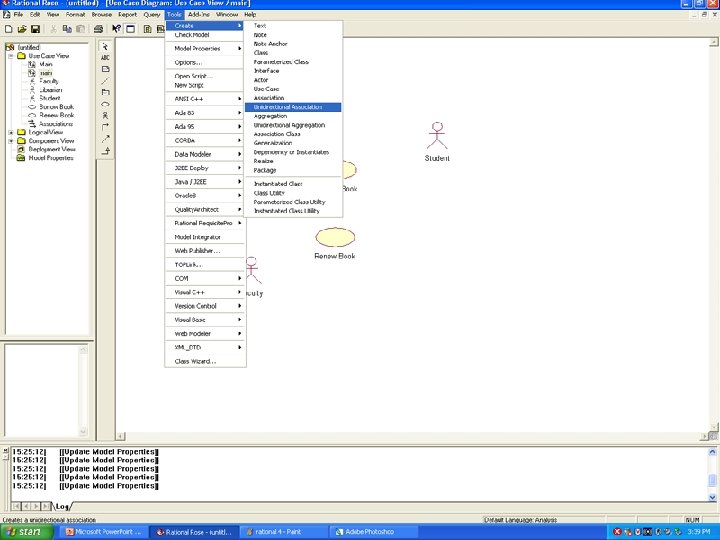Choose Options... in Tools menu
Screen dimensions: 720x540
coord(205,62)
